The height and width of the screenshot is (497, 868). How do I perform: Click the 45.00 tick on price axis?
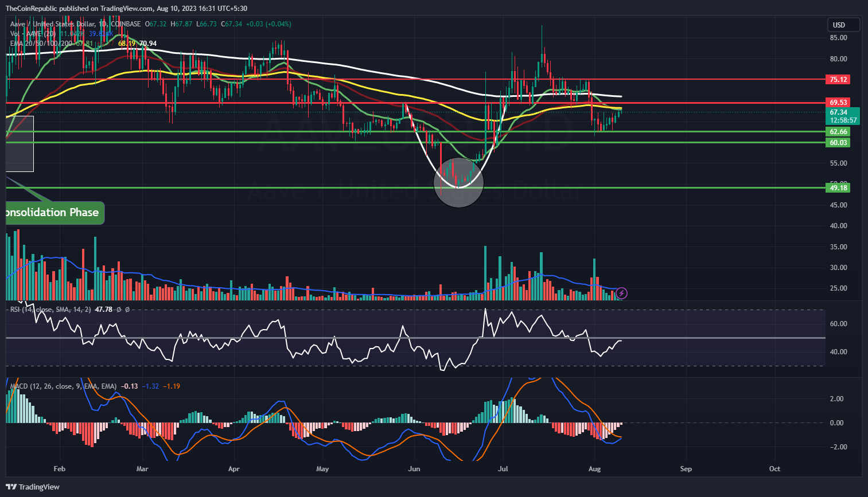(x=839, y=205)
